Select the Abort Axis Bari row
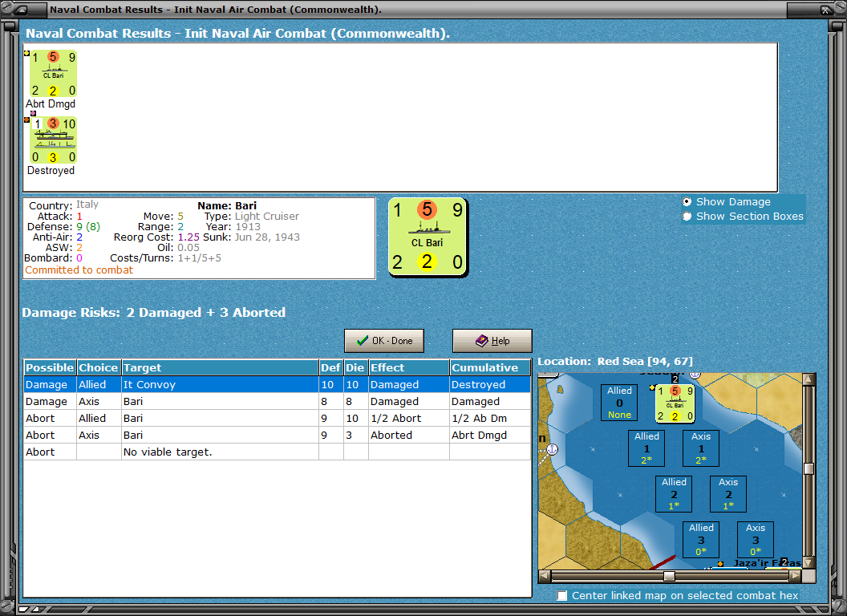847x616 pixels. 277,435
